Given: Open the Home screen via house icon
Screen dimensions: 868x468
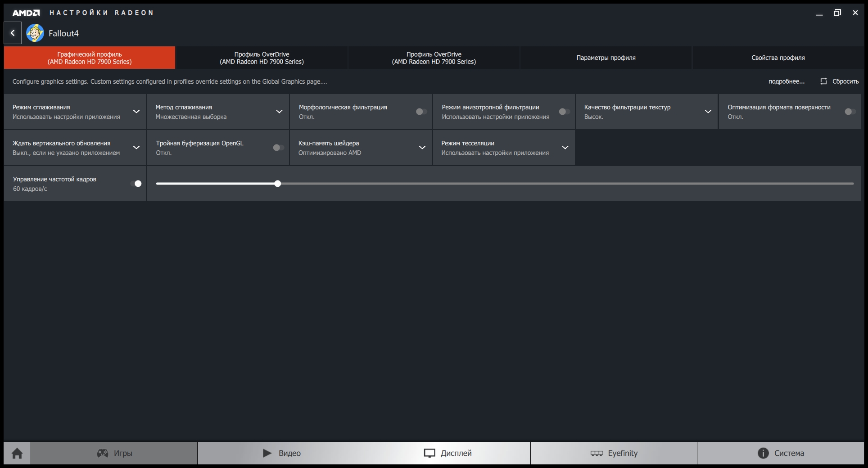Looking at the screenshot, I should coord(17,453).
